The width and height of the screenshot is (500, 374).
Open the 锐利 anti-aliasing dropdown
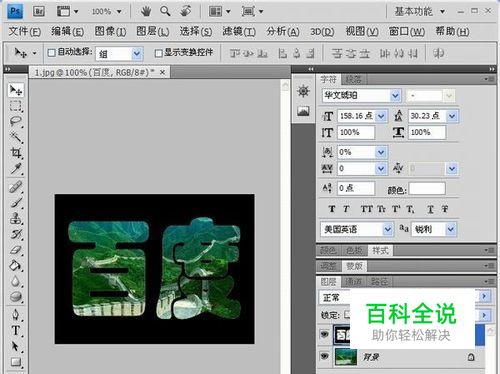point(450,229)
